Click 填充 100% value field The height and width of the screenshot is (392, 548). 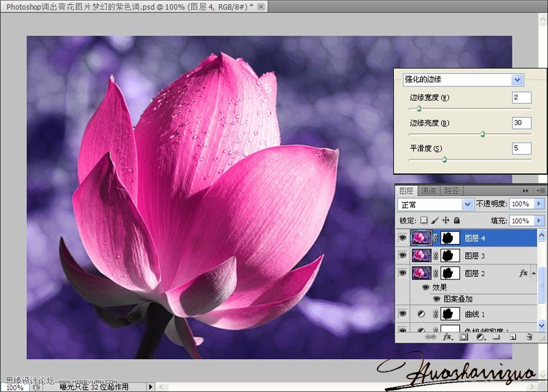pos(521,221)
